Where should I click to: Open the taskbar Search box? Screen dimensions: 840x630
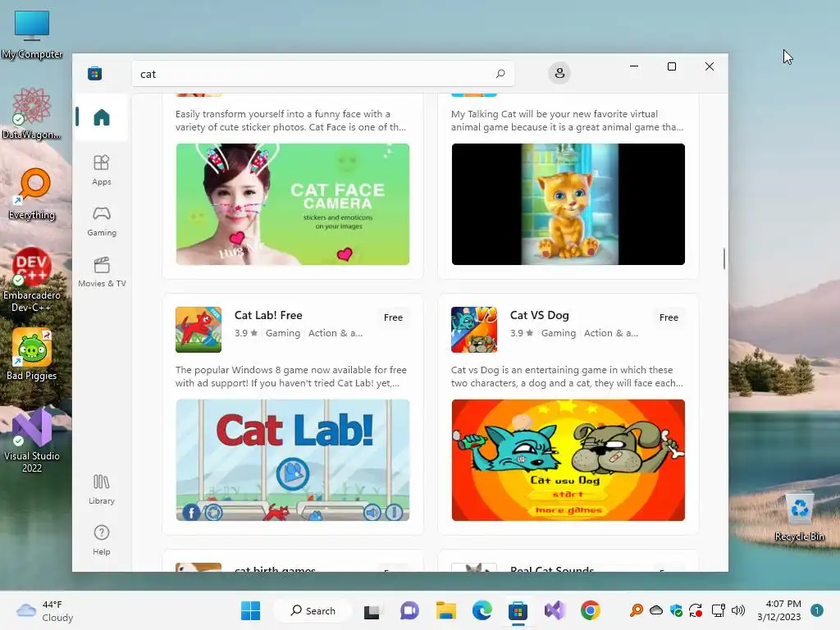[313, 610]
